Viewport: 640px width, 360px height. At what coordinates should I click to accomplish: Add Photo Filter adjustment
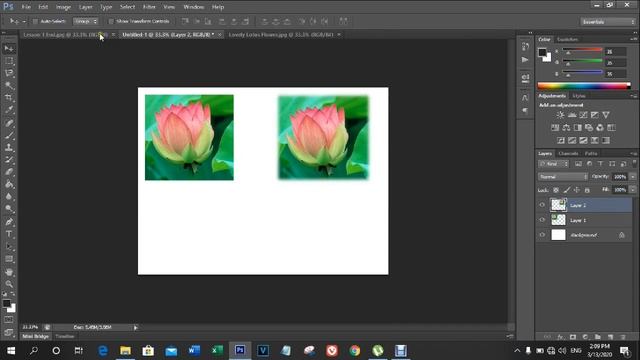click(x=589, y=128)
